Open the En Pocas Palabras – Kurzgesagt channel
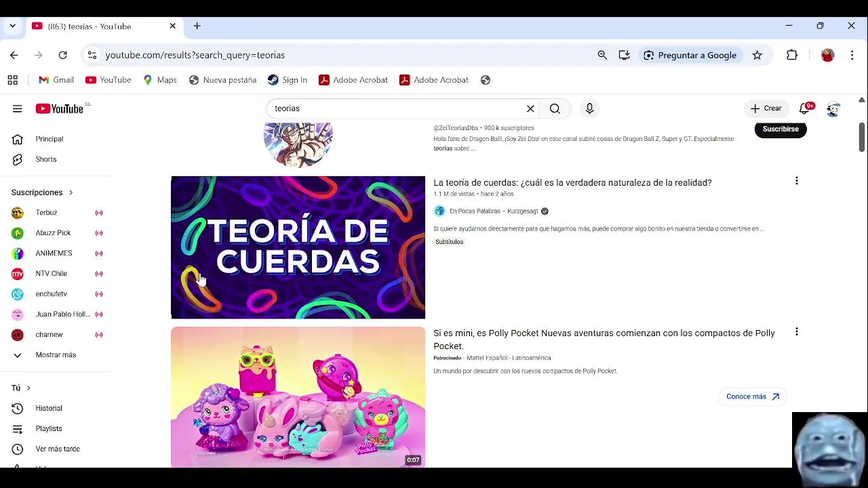Viewport: 868px width, 488px height. click(493, 211)
